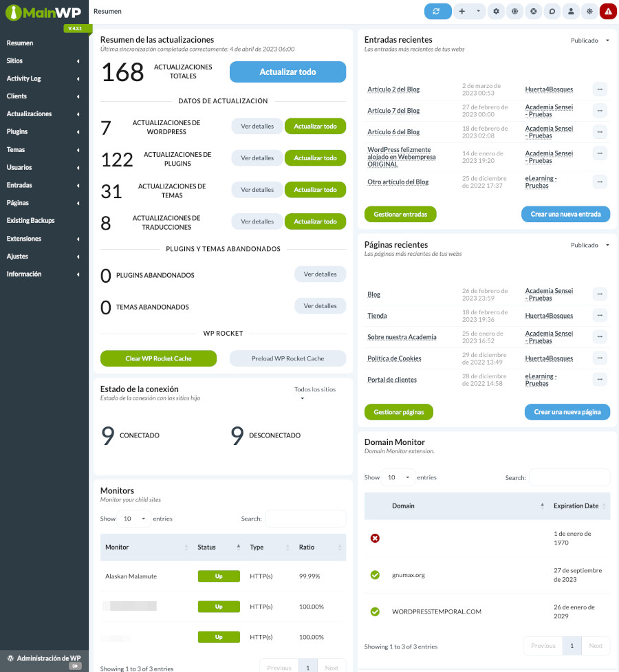Open entries count dropdown in Domain Monitor
Viewport: 619px width, 672px height.
tap(398, 477)
